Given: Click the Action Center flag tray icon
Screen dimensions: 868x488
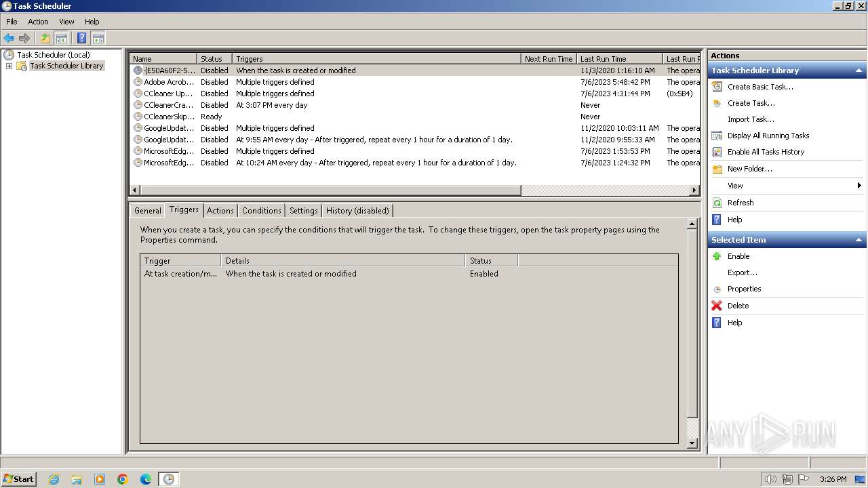Looking at the screenshot, I should (x=803, y=479).
